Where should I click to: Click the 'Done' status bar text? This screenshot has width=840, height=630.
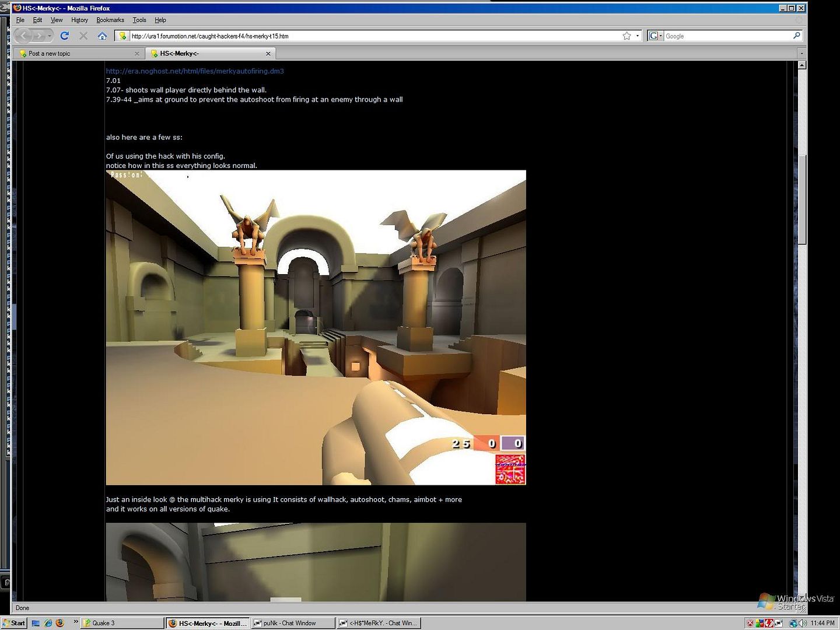coord(22,608)
